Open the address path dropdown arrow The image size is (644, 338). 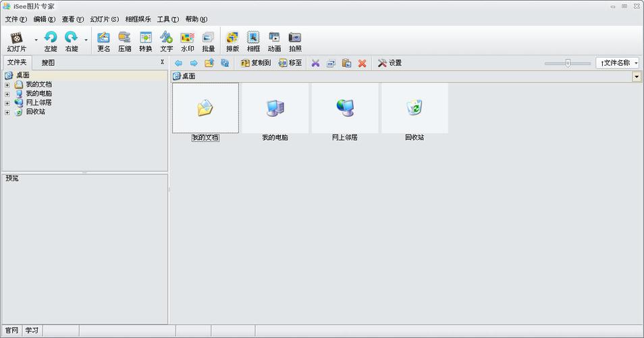point(637,76)
